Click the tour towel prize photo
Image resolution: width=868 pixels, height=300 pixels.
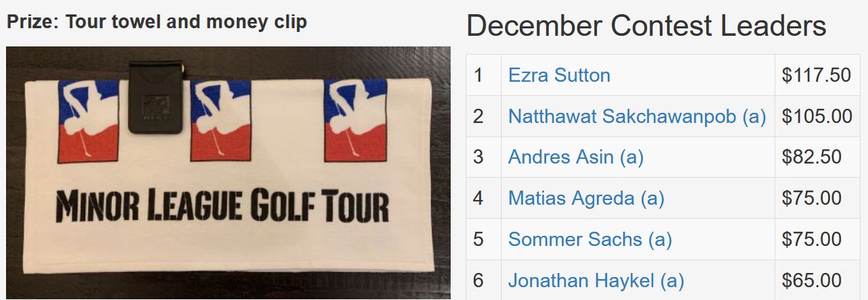(228, 173)
